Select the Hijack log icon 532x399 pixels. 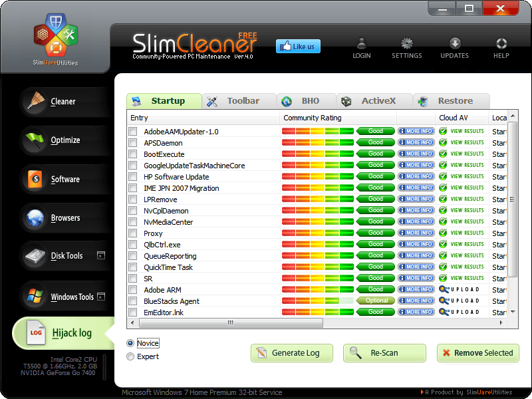pos(36,333)
